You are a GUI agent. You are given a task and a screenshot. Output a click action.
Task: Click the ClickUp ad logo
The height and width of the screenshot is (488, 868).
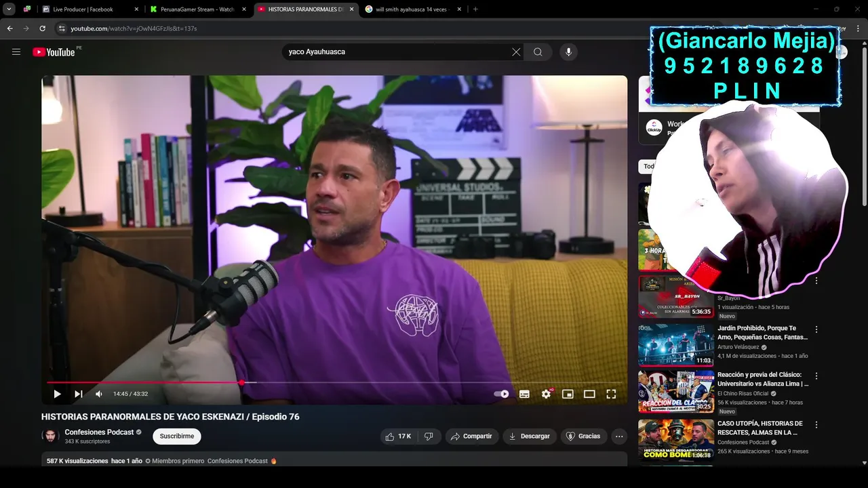click(654, 127)
